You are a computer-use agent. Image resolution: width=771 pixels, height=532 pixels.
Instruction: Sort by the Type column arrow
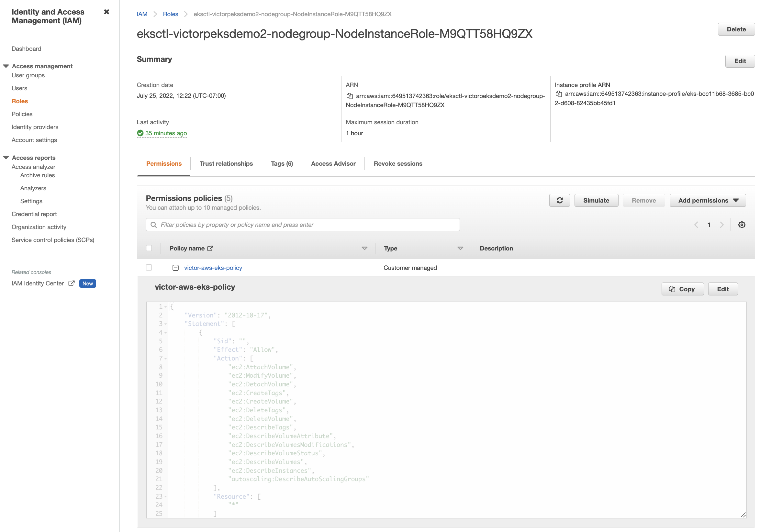[x=460, y=248]
